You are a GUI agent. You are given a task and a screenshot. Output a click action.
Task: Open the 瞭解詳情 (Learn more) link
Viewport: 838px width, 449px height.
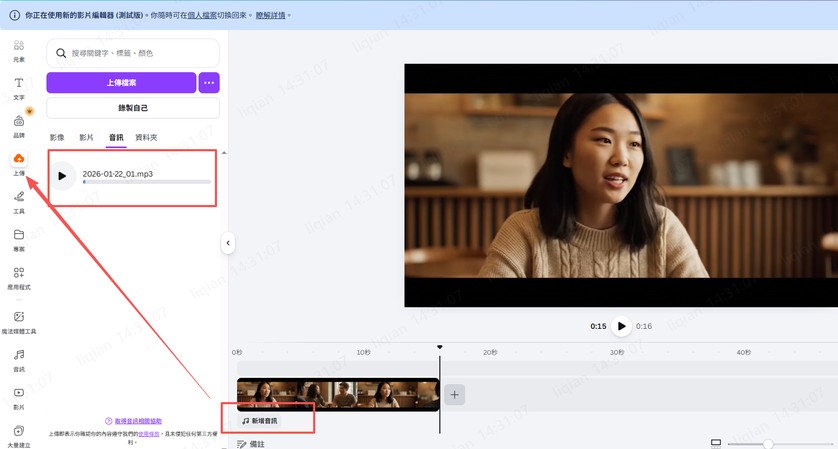point(270,15)
